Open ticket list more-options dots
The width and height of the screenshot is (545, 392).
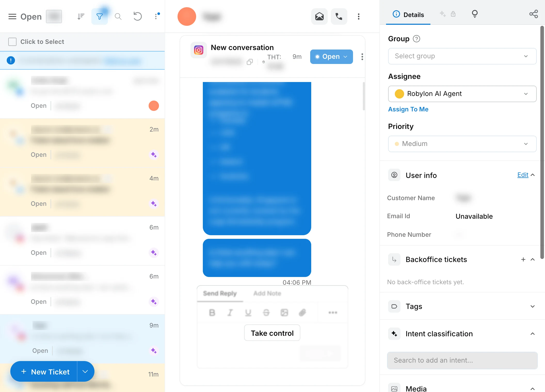pos(156,17)
